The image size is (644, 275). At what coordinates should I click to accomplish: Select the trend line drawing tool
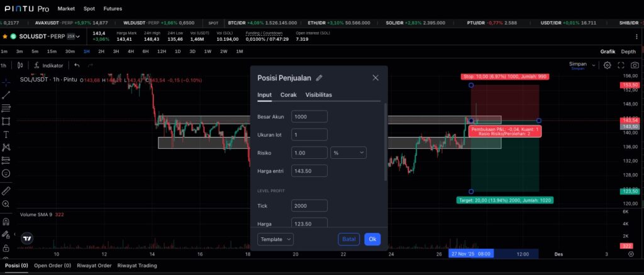[6, 95]
